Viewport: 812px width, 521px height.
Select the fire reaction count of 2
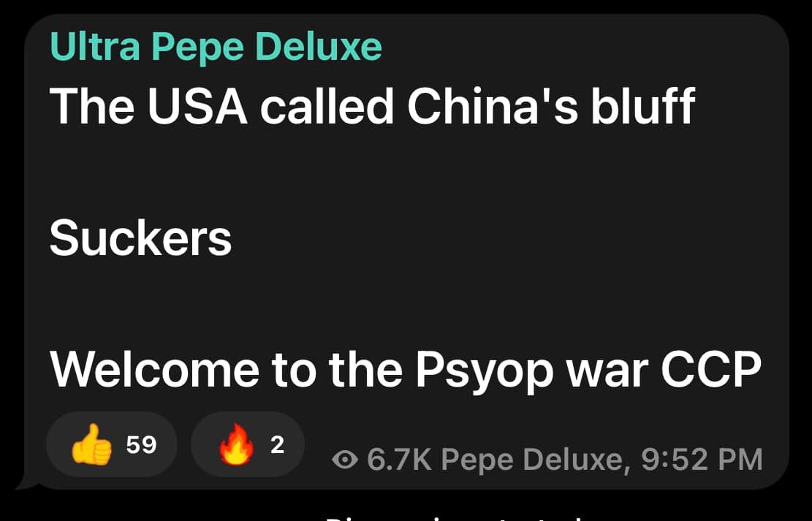click(278, 444)
